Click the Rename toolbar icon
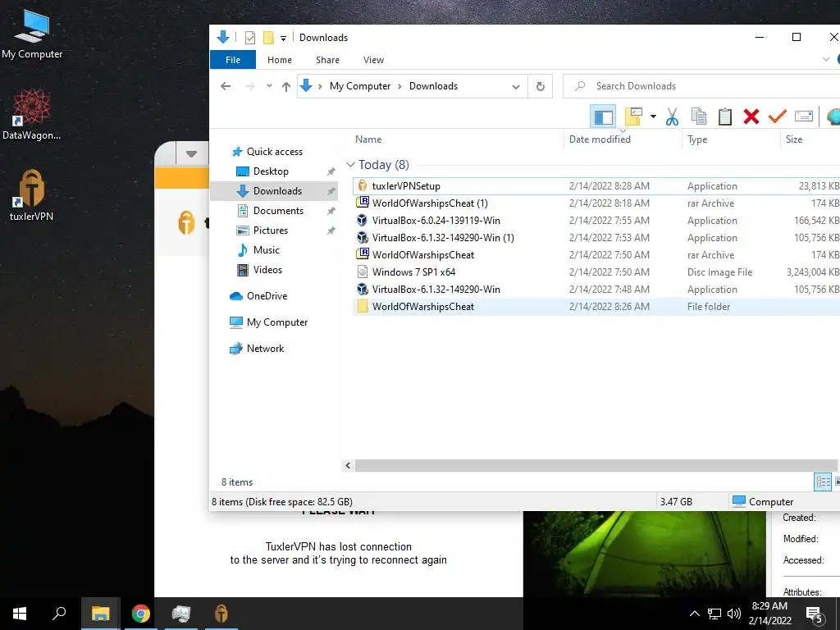Screen dimensions: 840x630 click(x=804, y=116)
